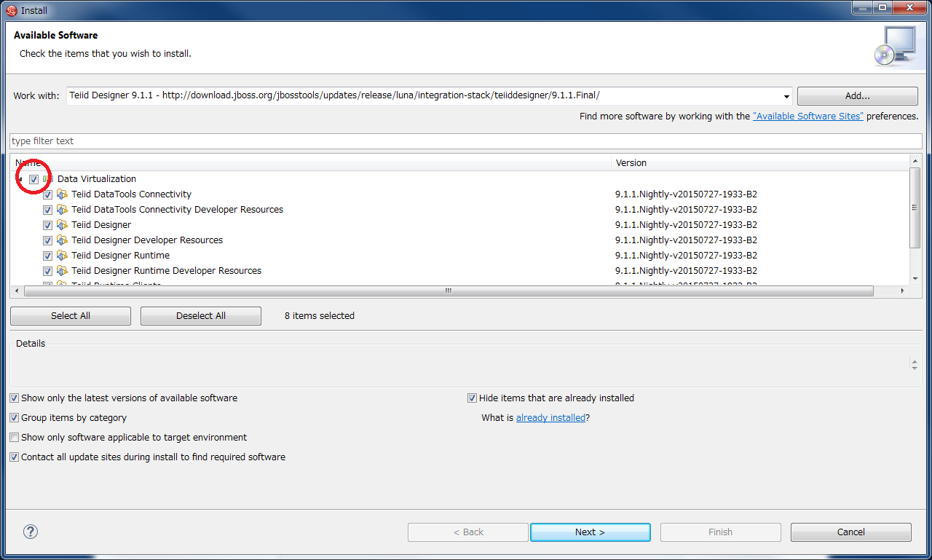Viewport: 932px width, 560px height.
Task: Click Deselect All
Action: (x=201, y=316)
